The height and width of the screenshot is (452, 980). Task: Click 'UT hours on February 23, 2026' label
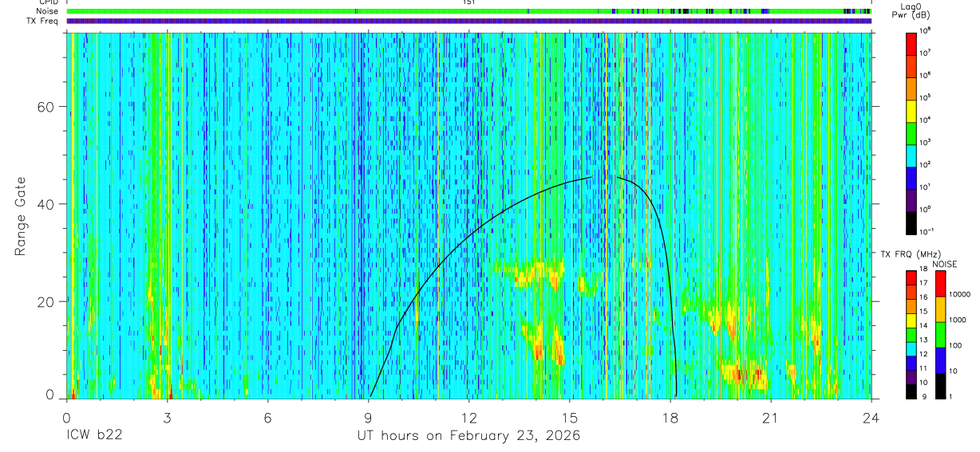click(468, 436)
